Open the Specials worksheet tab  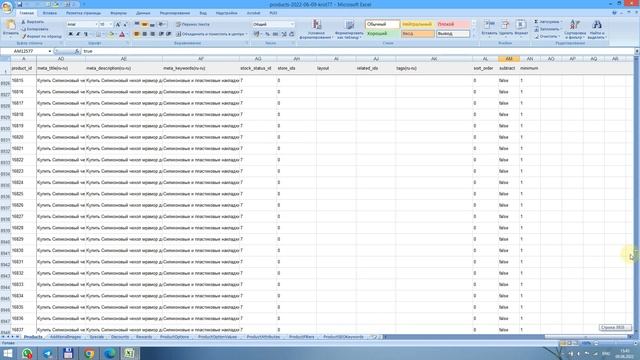(x=97, y=337)
